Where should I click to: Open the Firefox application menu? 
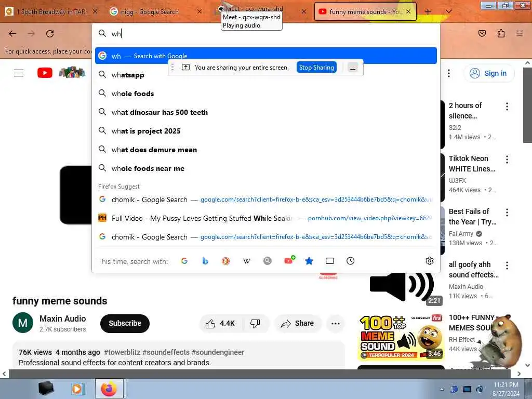pos(520,33)
